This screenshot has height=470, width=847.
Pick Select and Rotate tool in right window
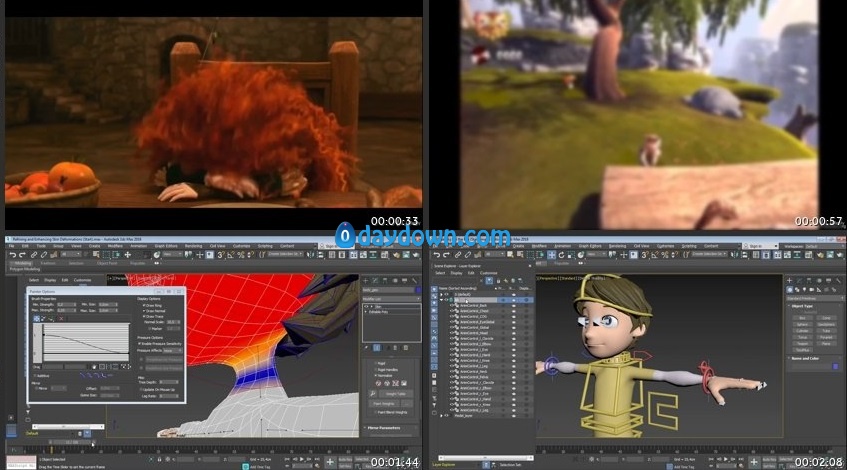561,254
